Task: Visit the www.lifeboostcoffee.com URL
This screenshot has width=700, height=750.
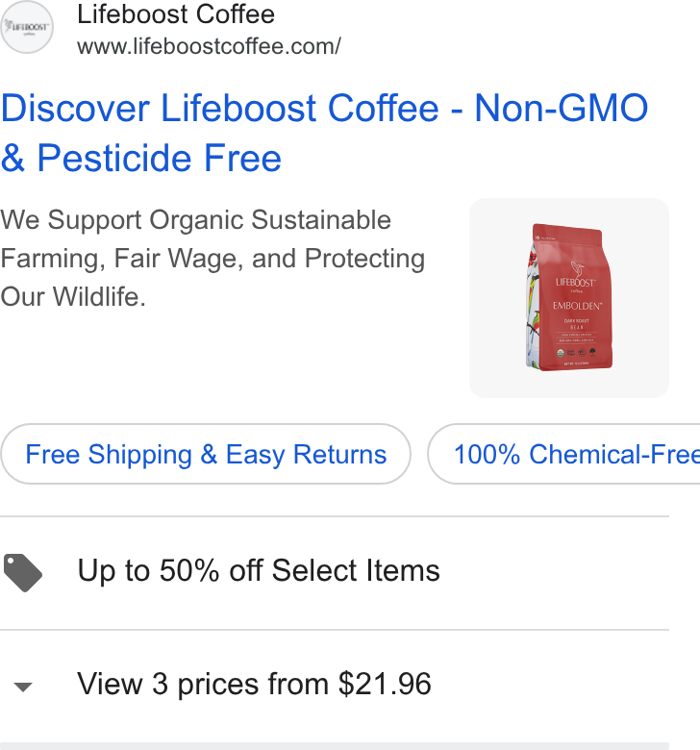Action: (209, 46)
